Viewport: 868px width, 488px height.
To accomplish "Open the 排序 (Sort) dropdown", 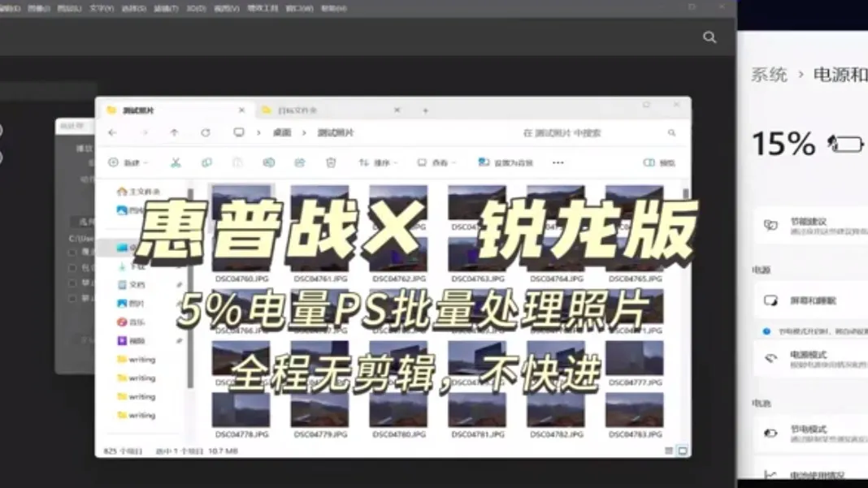I will click(378, 162).
